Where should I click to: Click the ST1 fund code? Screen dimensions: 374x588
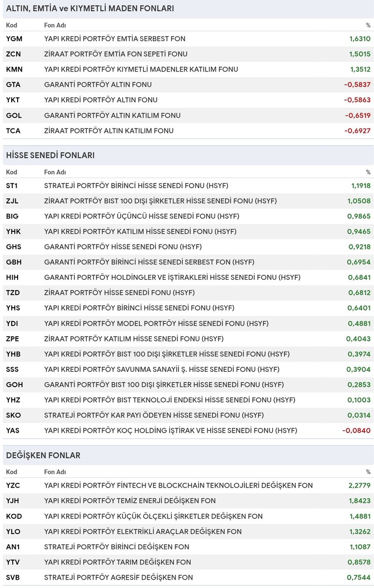(x=12, y=186)
